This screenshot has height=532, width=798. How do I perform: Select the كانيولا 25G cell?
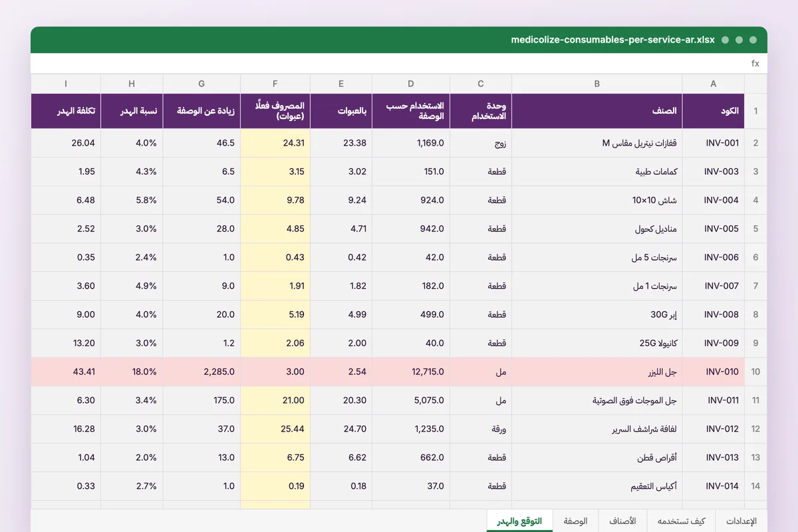(597, 343)
